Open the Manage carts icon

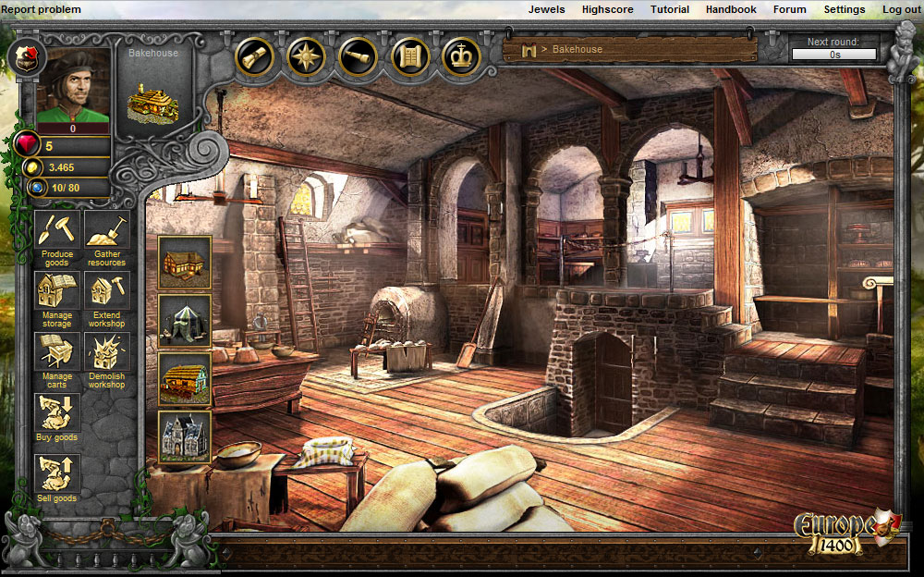57,352
